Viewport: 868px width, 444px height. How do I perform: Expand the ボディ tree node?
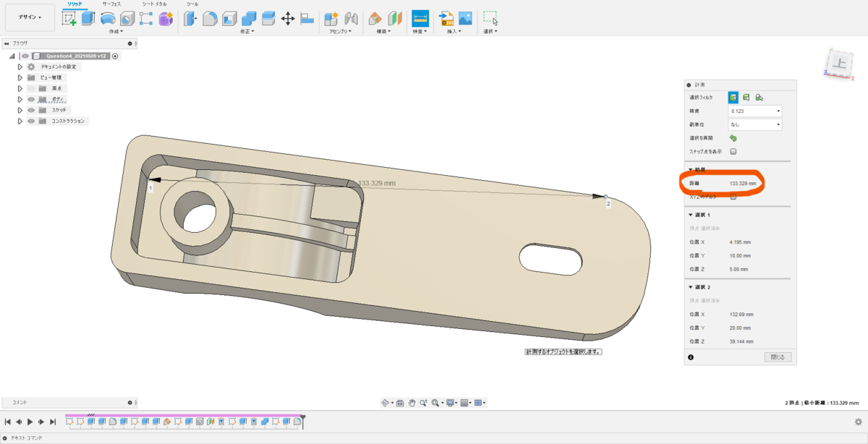[20, 99]
